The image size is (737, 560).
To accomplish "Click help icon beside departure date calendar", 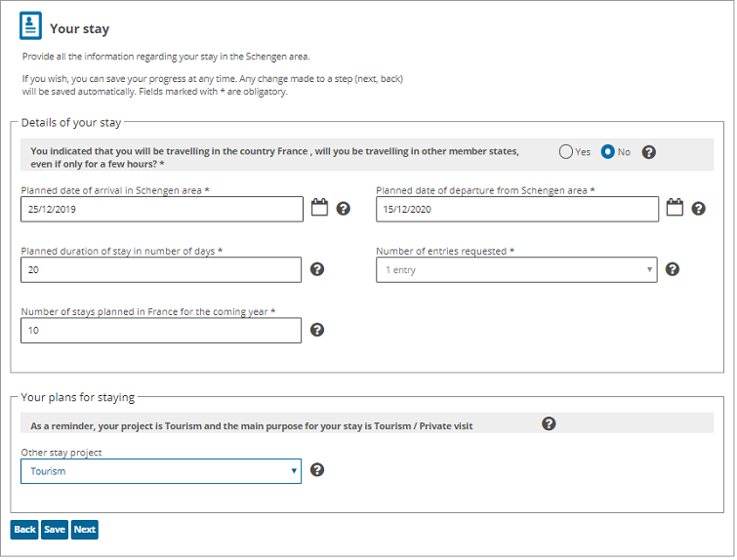I will click(699, 209).
